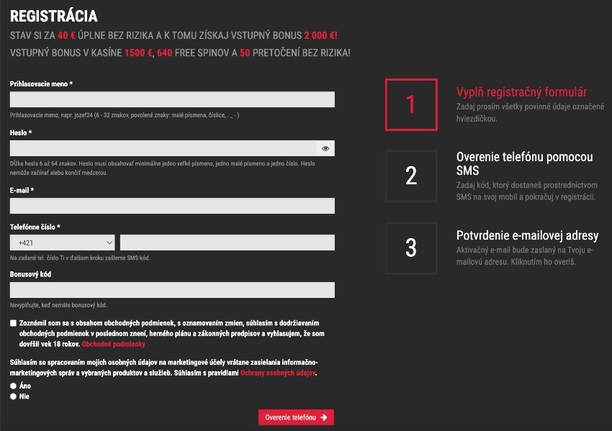This screenshot has width=612, height=431.
Task: Toggle password visibility eye icon
Action: [x=325, y=148]
